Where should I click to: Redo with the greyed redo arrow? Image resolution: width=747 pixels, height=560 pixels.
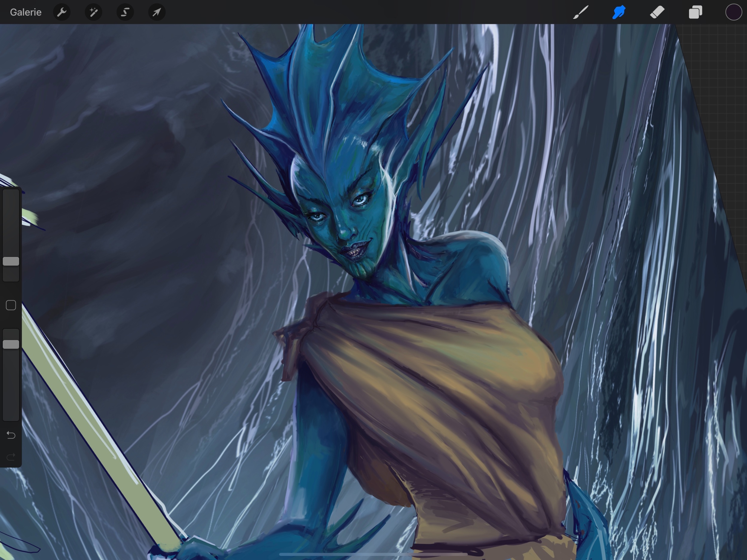tap(11, 457)
